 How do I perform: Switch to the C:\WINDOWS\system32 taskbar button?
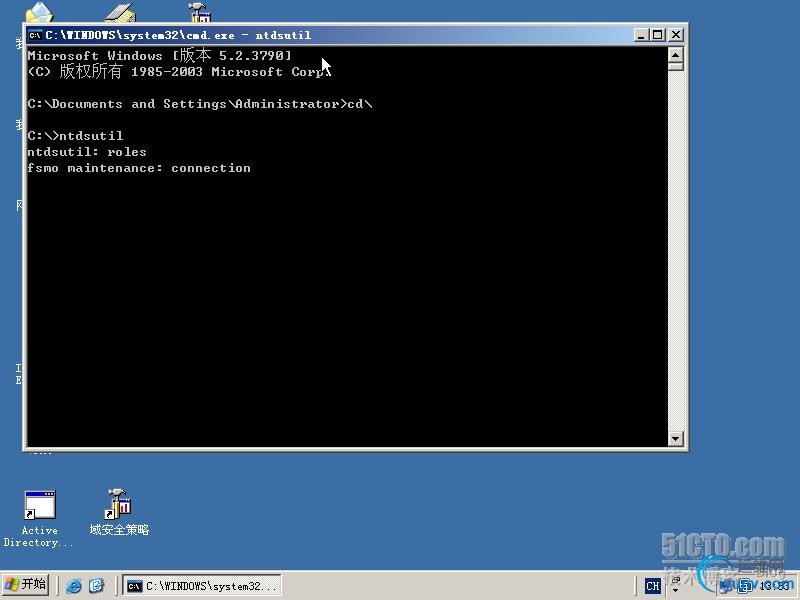tap(202, 586)
